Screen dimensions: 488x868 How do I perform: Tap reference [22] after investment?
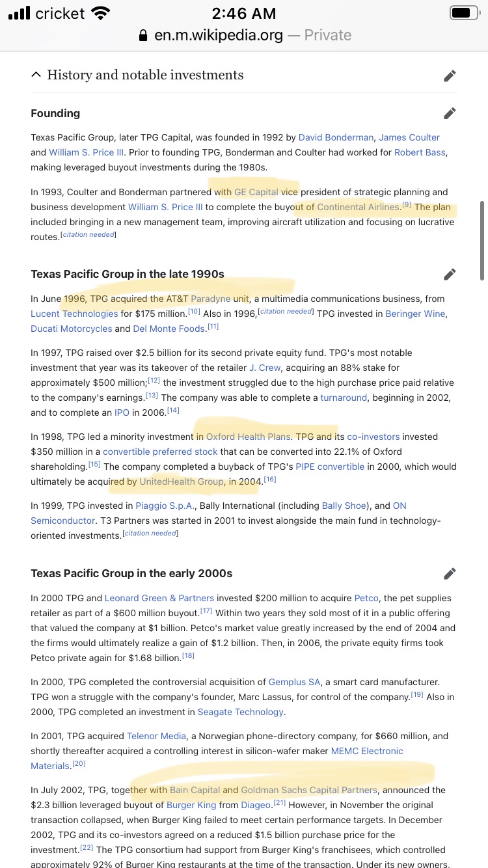87,848
